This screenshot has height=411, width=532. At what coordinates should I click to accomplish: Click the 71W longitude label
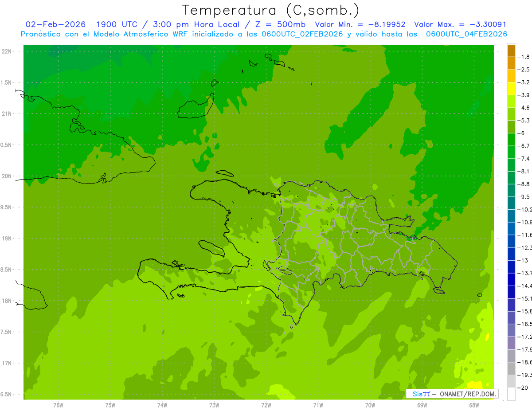click(x=318, y=405)
